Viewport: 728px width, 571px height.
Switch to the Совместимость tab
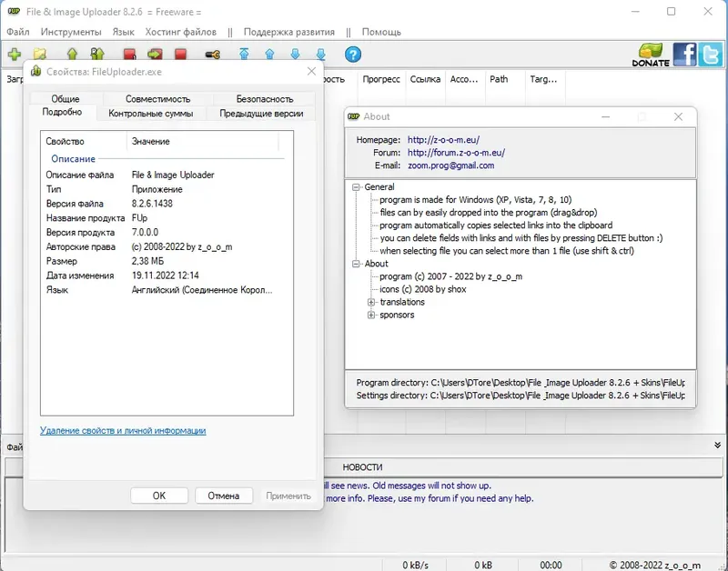(x=157, y=99)
